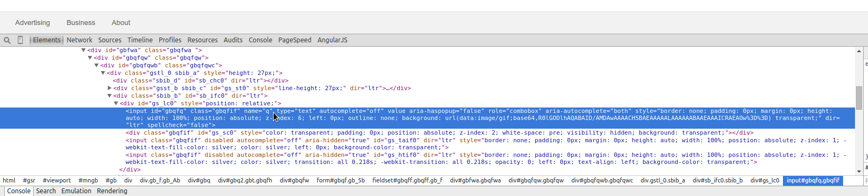
Task: Click #viewport breadcrumb
Action: point(57,180)
